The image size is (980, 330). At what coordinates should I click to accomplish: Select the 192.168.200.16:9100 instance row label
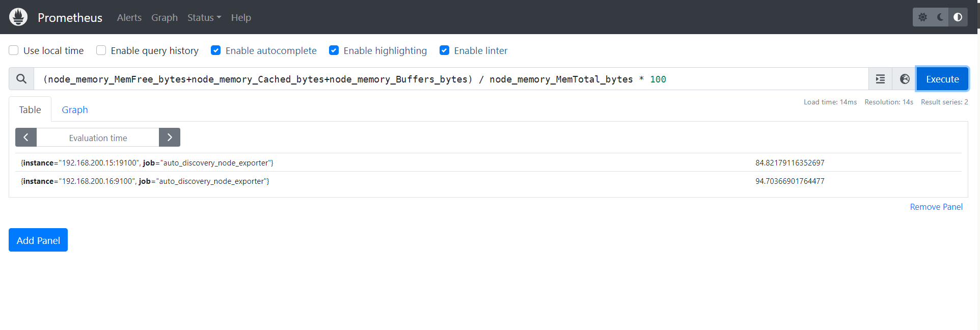[x=145, y=181]
